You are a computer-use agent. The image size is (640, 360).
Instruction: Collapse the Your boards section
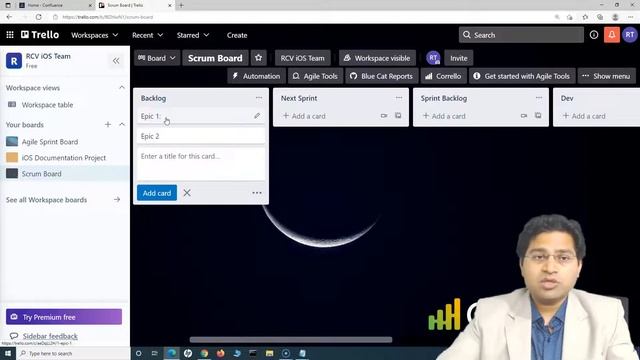tap(122, 124)
